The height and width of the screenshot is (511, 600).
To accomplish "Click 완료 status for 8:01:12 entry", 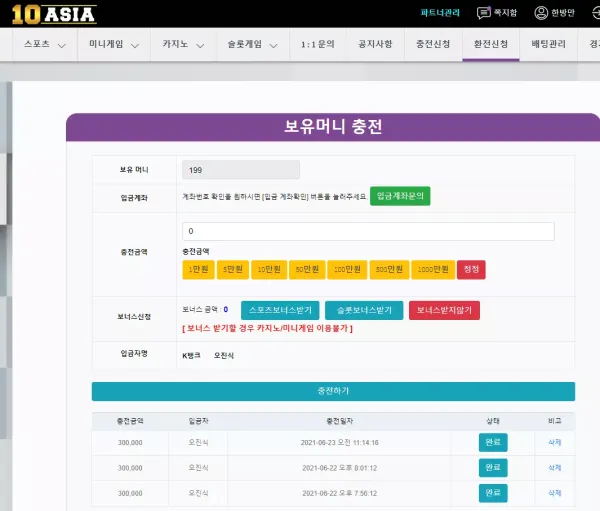I will [x=493, y=467].
